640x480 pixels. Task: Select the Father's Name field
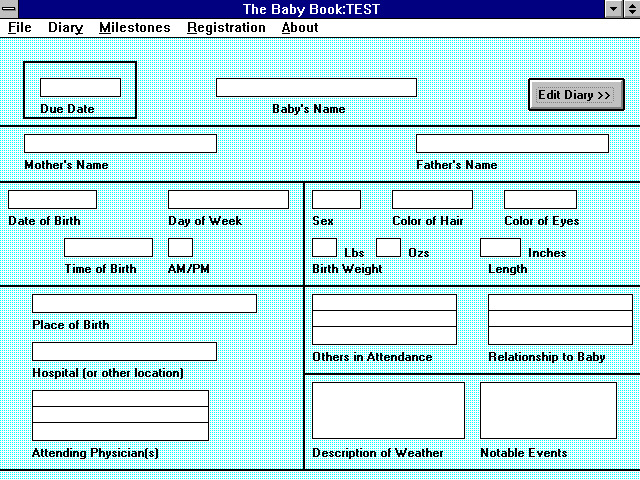point(512,144)
